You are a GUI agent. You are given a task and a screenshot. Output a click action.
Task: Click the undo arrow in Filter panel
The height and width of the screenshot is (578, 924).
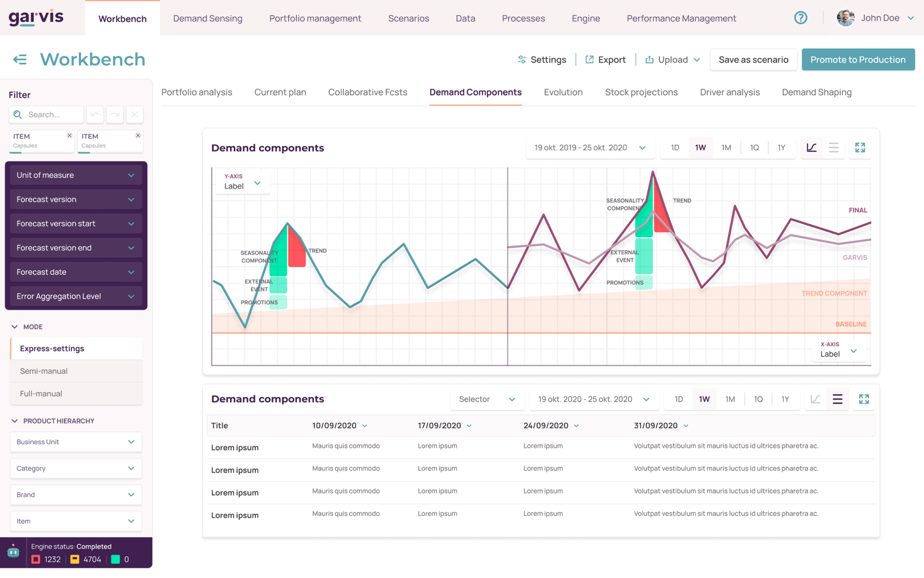click(x=95, y=115)
